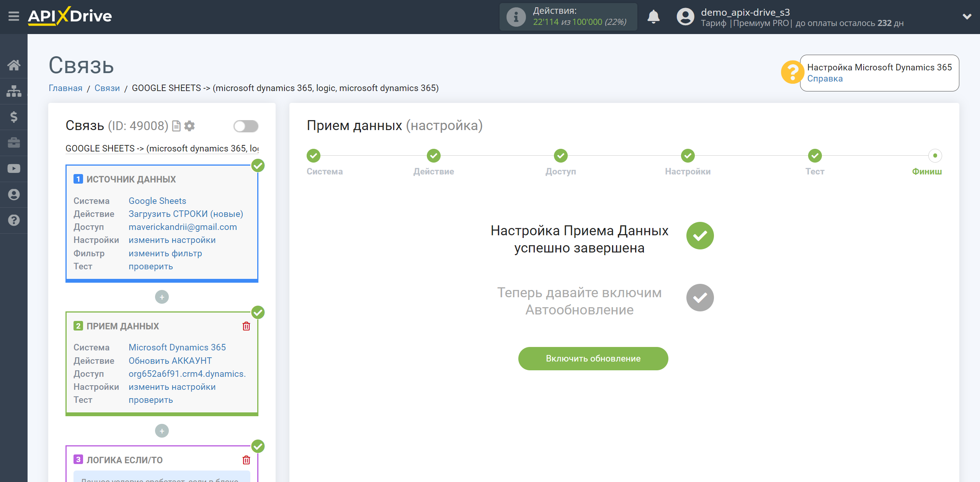Image resolution: width=980 pixels, height=482 pixels.
Task: Click the ApiX-Drive logo
Action: pyautogui.click(x=70, y=16)
